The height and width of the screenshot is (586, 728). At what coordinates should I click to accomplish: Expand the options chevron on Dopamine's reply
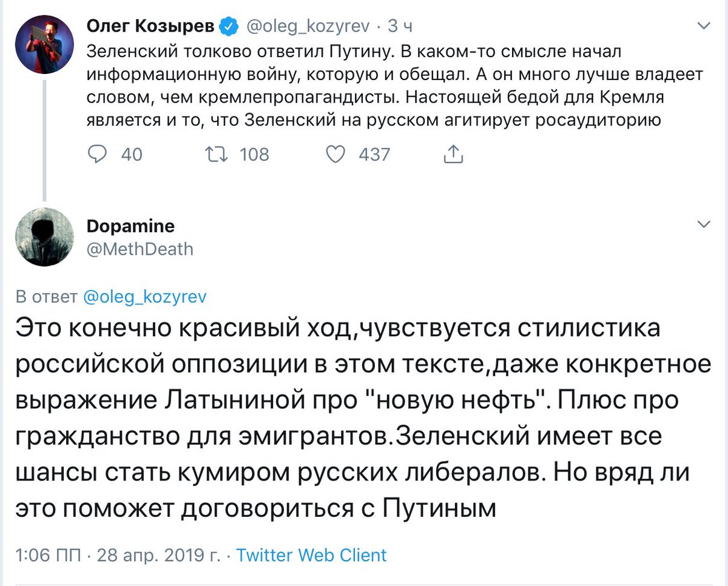[x=704, y=225]
